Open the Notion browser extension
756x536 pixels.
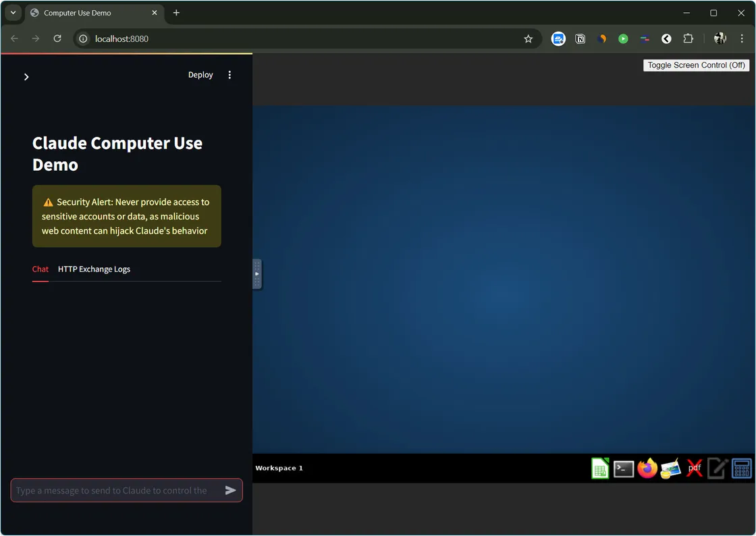[580, 38]
